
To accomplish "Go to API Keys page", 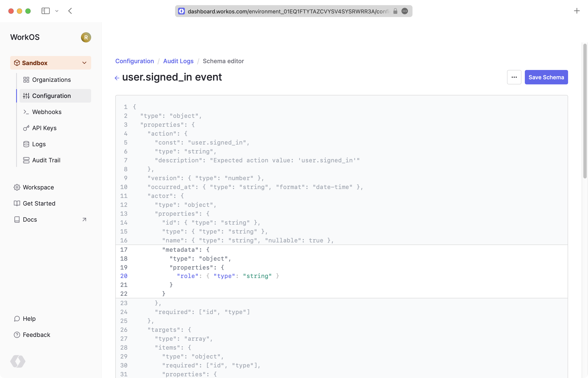I will 44,128.
